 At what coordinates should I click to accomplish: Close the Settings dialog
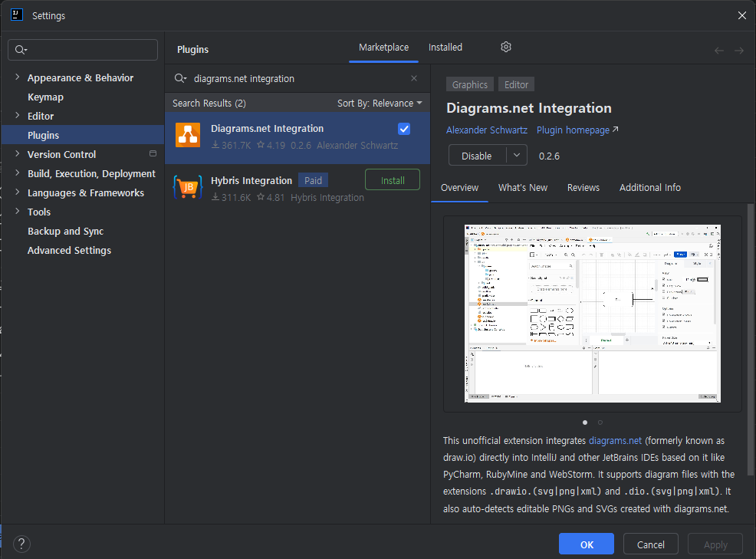(742, 15)
